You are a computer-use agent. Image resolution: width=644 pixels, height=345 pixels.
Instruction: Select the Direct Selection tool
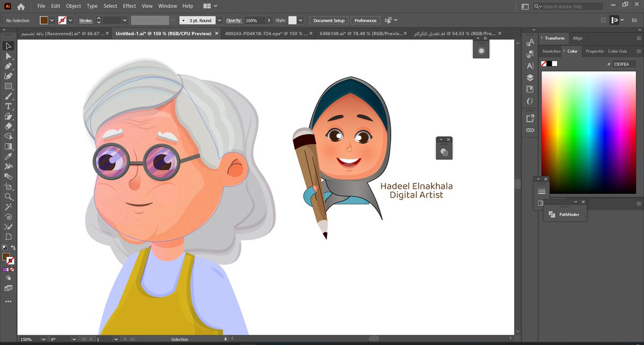8,56
